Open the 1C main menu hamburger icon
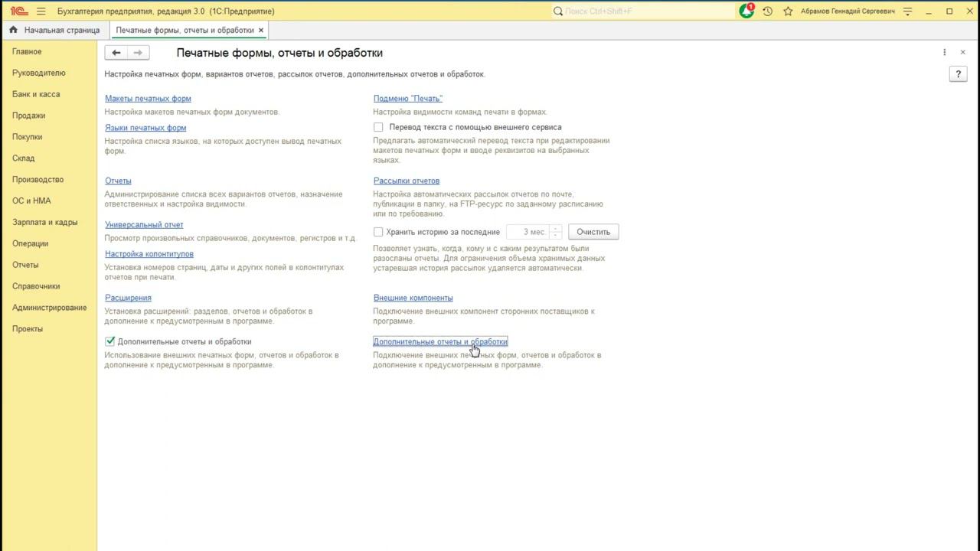Image resolution: width=980 pixels, height=551 pixels. [41, 11]
